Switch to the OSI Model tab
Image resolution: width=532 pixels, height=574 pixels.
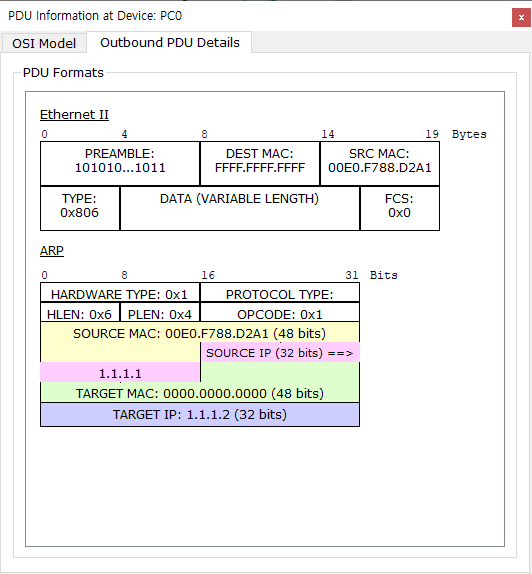tap(44, 43)
